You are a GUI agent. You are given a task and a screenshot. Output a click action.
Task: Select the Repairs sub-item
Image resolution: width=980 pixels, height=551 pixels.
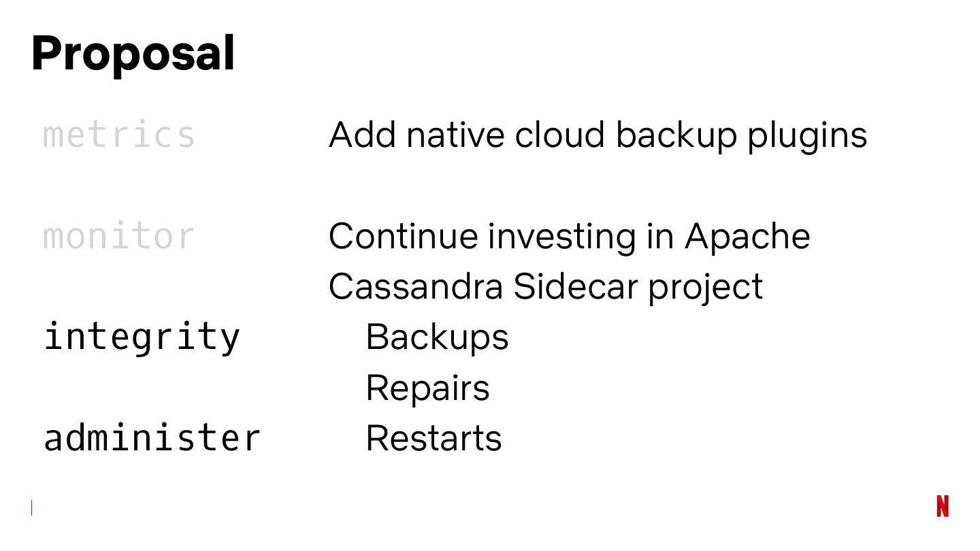(x=427, y=388)
